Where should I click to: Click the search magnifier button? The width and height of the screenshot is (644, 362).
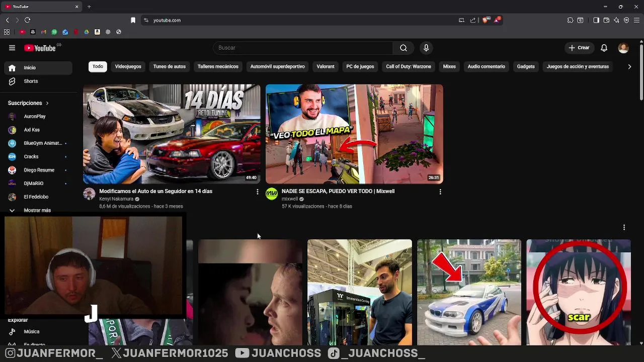[404, 48]
